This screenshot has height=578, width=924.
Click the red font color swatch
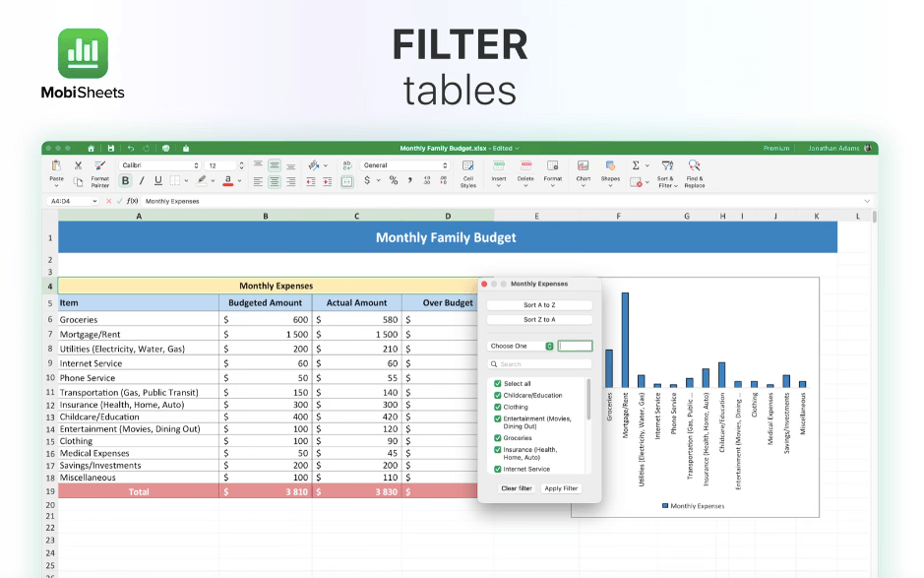pos(227,181)
